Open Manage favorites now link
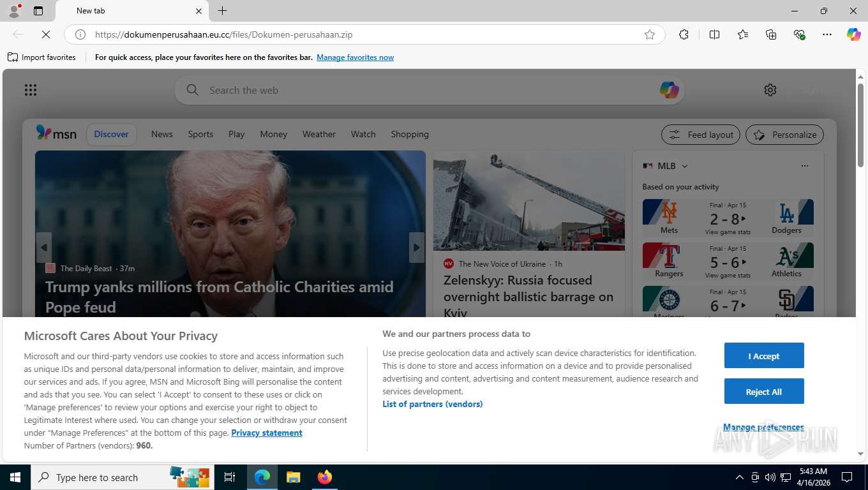This screenshot has width=868, height=490. tap(355, 57)
